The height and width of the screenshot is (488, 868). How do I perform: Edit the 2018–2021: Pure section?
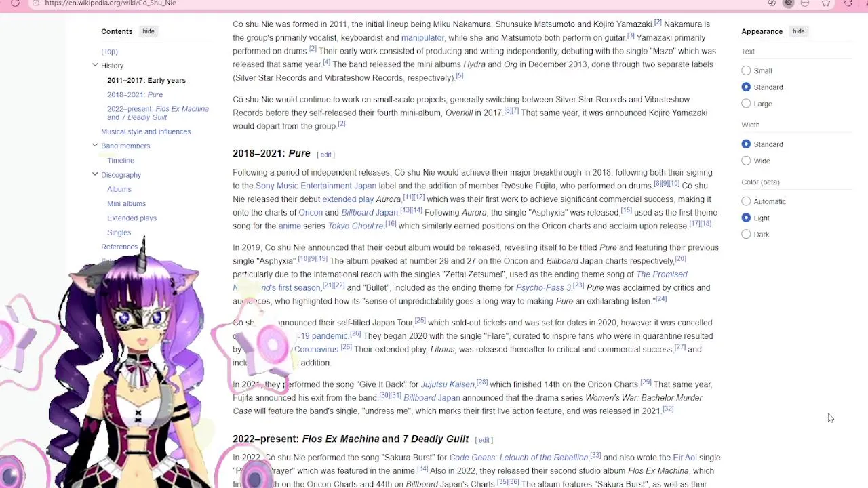click(325, 155)
